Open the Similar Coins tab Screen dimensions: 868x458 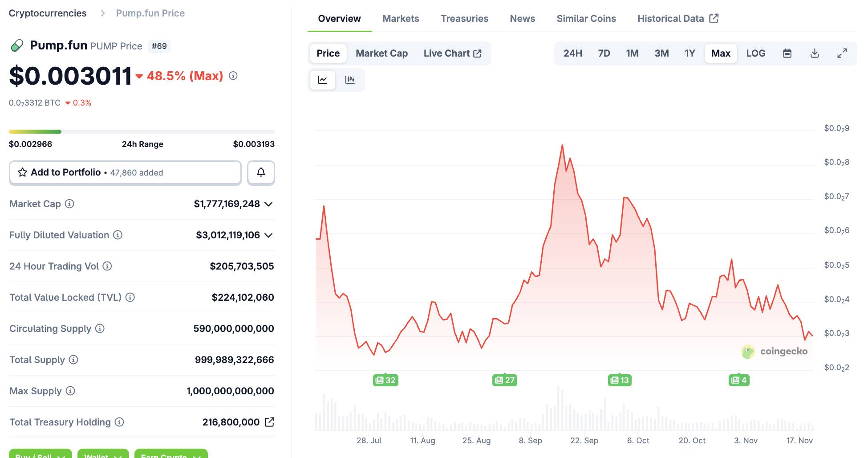(x=586, y=19)
